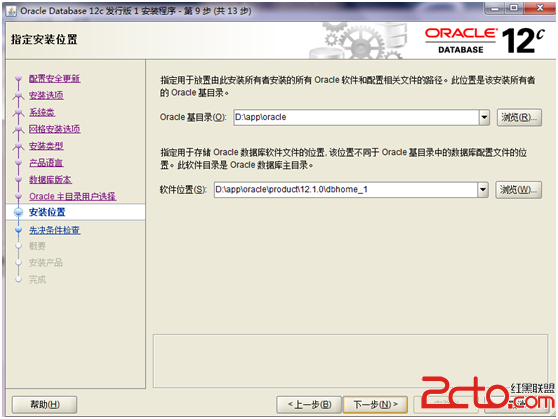Click the disabled 安装产品 step
This screenshot has width=558, height=419.
(46, 263)
